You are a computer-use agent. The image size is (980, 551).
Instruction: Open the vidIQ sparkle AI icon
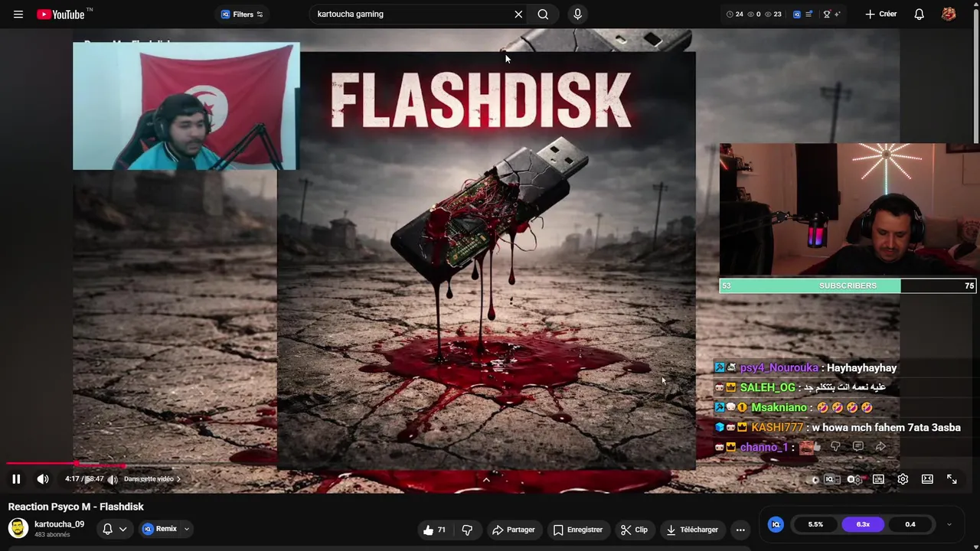pyautogui.click(x=837, y=14)
